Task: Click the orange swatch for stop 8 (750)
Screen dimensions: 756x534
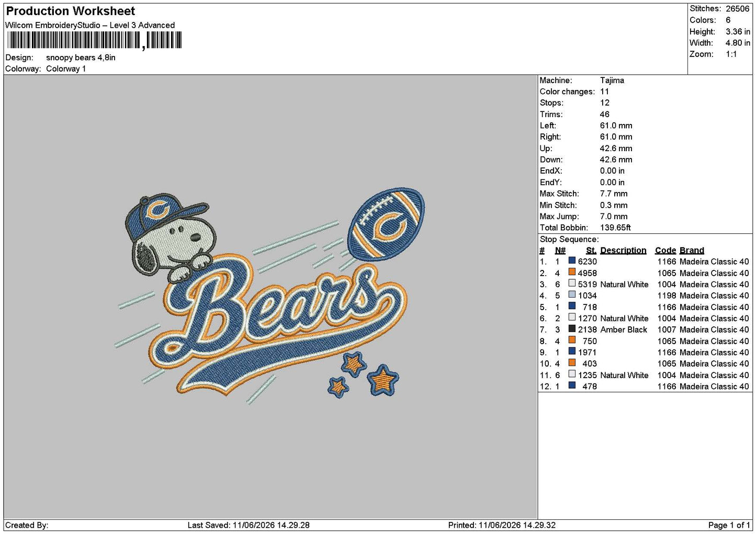Action: (x=572, y=340)
